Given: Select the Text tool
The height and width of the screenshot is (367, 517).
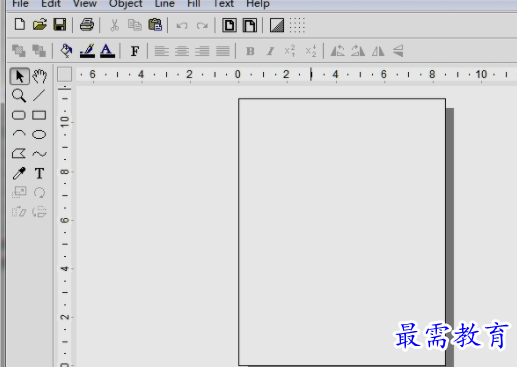Looking at the screenshot, I should [x=39, y=173].
